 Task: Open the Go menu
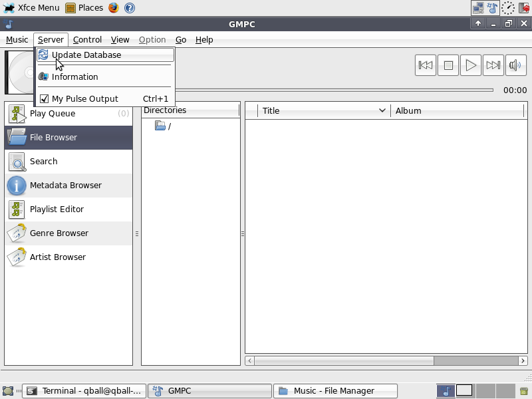click(x=180, y=40)
